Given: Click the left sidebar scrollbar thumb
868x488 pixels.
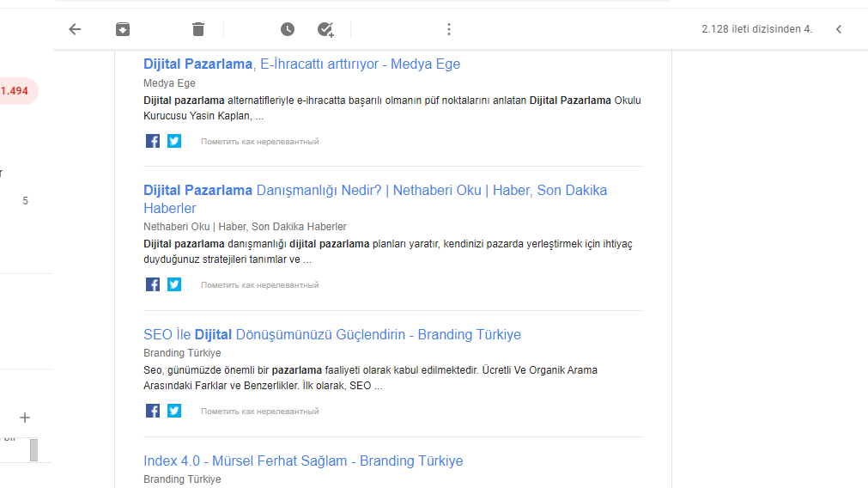Looking at the screenshot, I should click(33, 450).
